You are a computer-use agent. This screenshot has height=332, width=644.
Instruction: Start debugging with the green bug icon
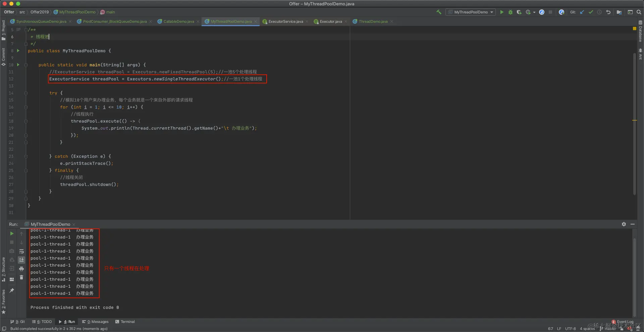(x=511, y=12)
